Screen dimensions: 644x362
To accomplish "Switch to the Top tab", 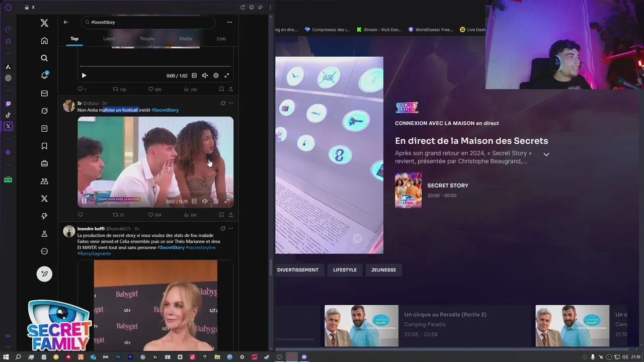I will [74, 39].
